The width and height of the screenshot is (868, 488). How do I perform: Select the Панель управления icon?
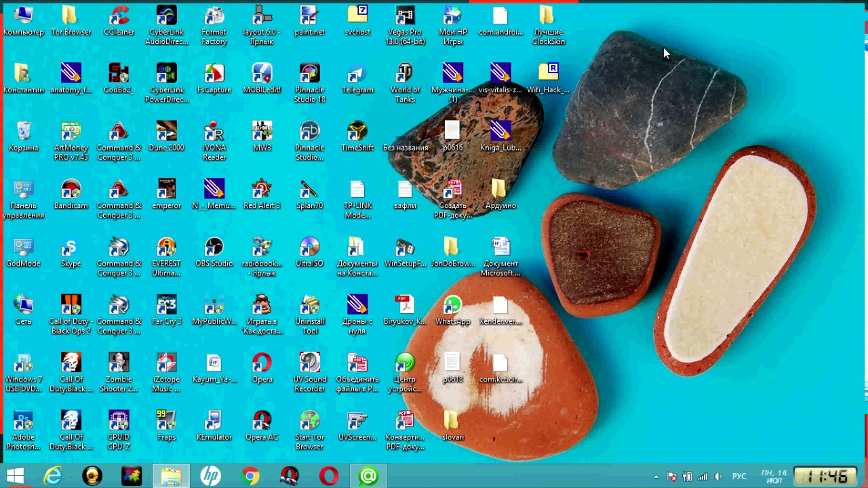point(23,199)
